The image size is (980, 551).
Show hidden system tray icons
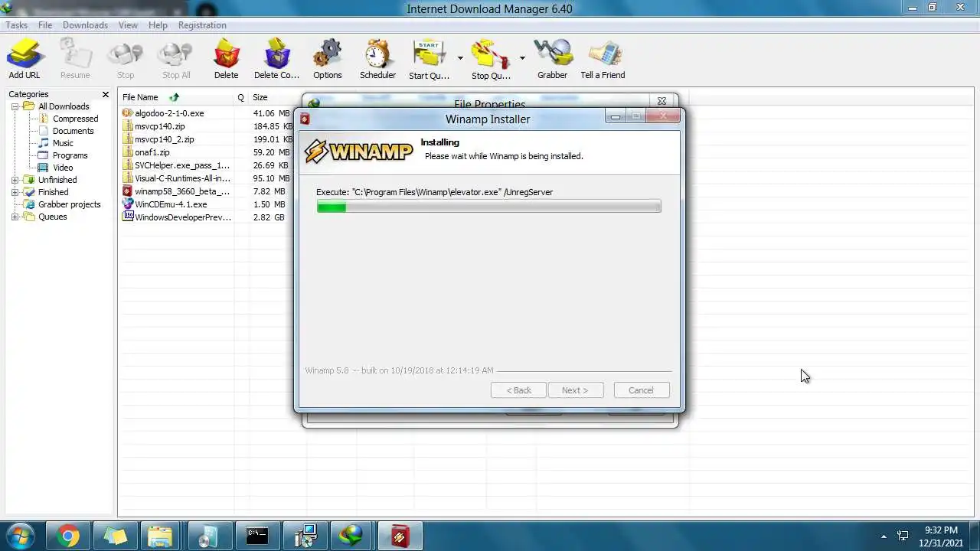click(884, 536)
